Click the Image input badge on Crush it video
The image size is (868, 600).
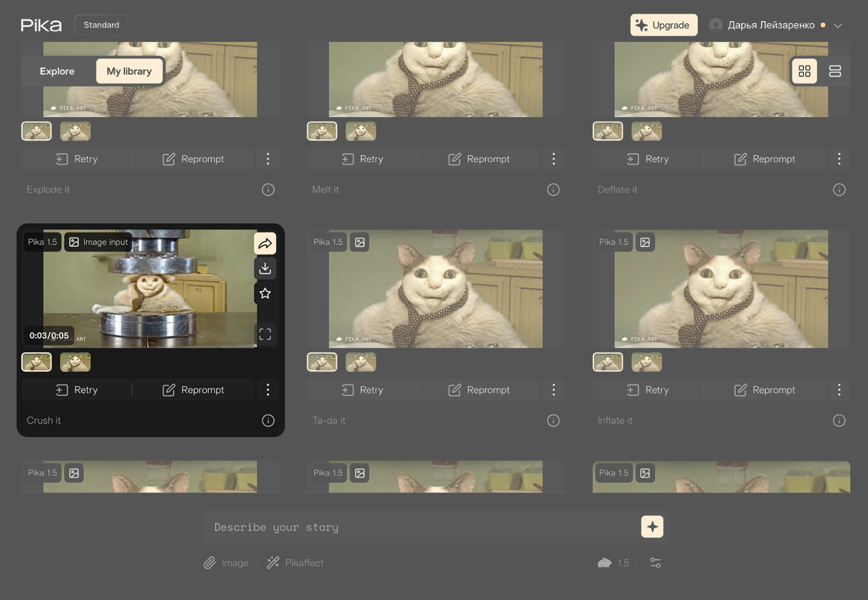pyautogui.click(x=98, y=242)
